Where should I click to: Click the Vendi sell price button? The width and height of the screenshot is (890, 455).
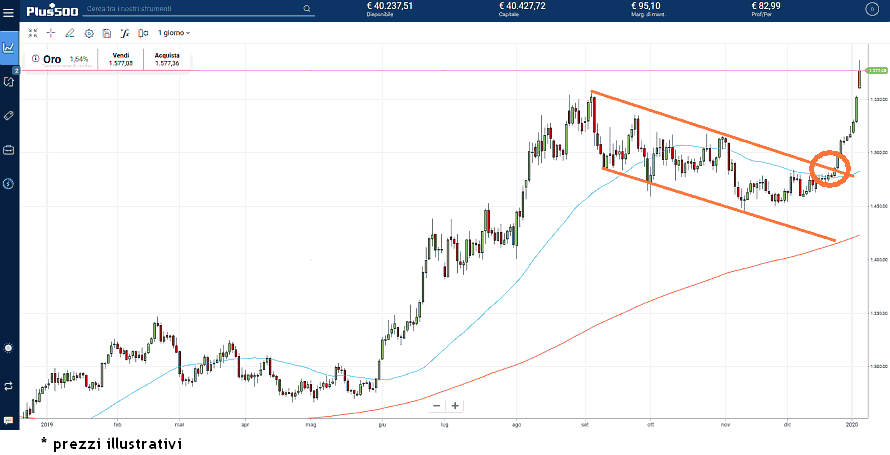[120, 60]
